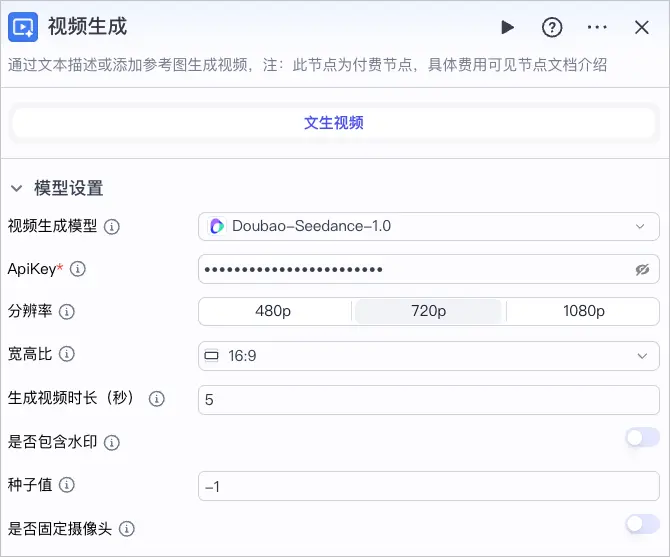Click the video duration field showing 5
This screenshot has width=670, height=557.
tap(429, 400)
